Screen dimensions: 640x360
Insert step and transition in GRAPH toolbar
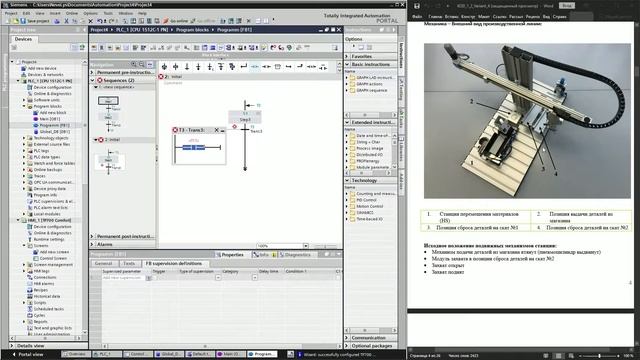(164, 67)
